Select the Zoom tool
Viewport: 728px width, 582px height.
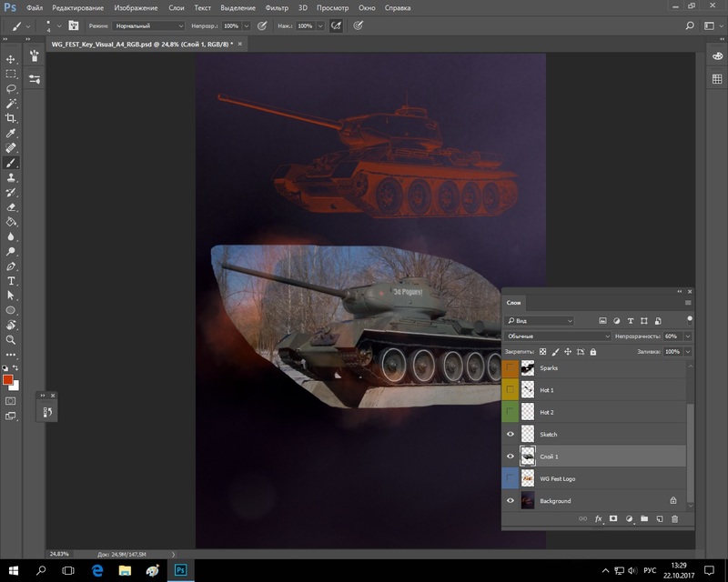11,340
